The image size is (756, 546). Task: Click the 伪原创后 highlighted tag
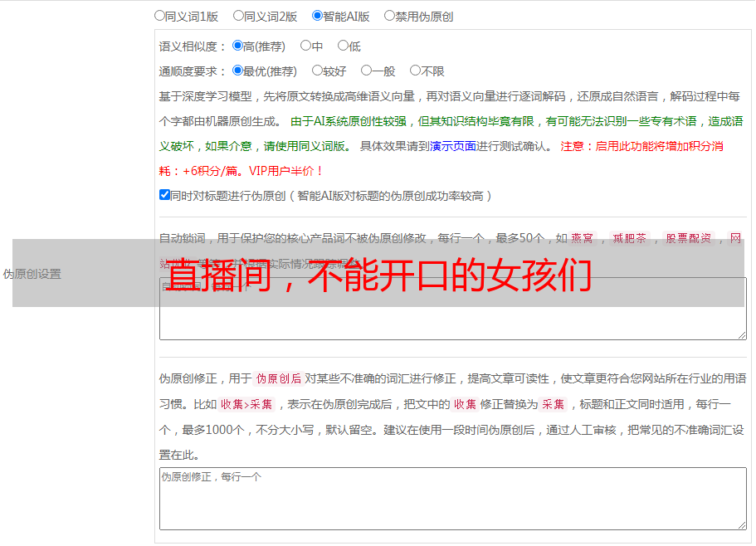[279, 378]
